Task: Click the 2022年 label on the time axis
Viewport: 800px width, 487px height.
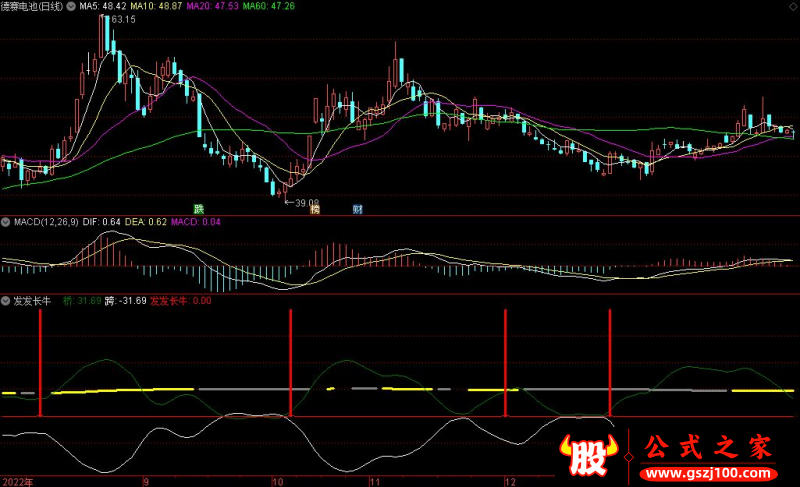Action: [x=17, y=481]
